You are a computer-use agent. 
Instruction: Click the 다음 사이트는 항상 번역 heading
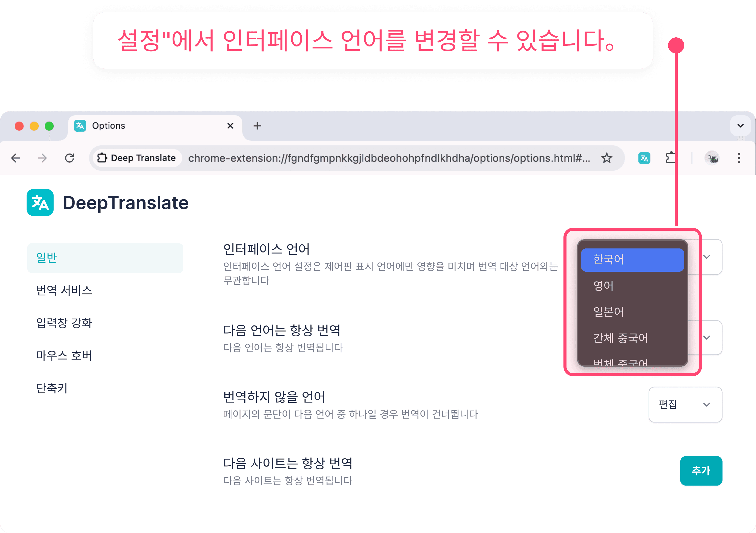(288, 464)
